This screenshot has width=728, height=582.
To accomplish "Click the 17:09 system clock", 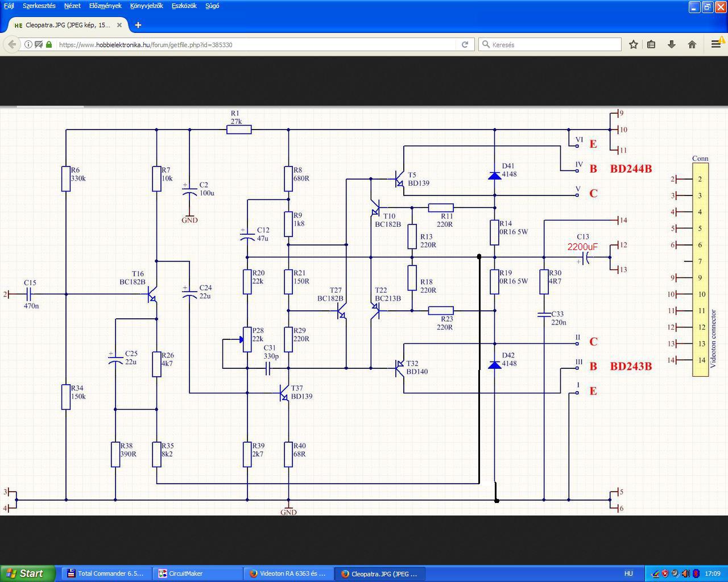I will tap(712, 573).
